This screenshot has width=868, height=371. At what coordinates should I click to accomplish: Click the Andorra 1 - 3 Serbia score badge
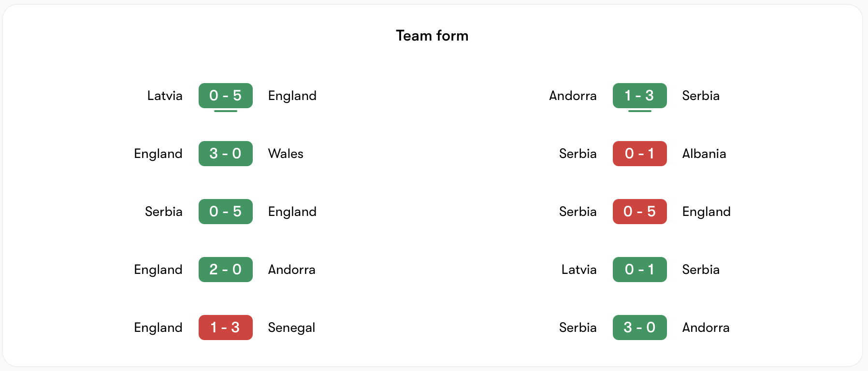point(639,96)
